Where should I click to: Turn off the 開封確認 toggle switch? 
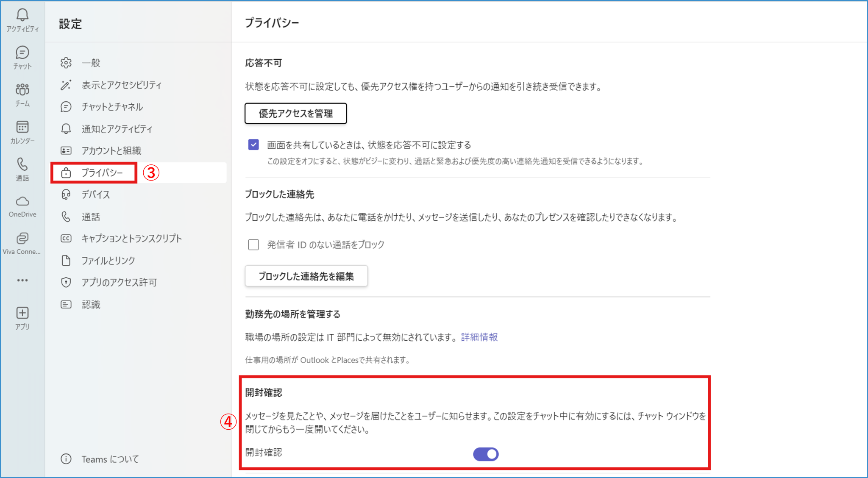click(486, 454)
